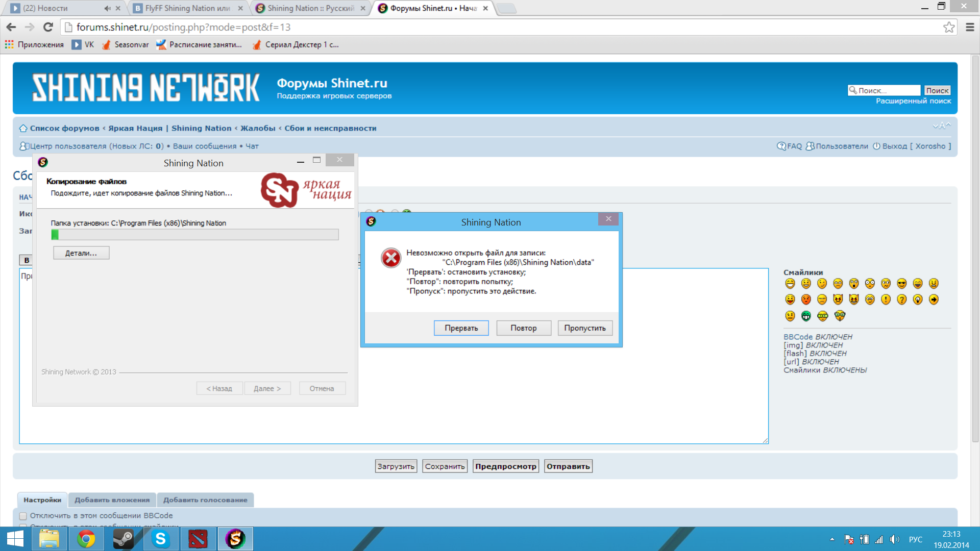Insert the twisted grinning devil smiley
The width and height of the screenshot is (980, 551).
(854, 299)
